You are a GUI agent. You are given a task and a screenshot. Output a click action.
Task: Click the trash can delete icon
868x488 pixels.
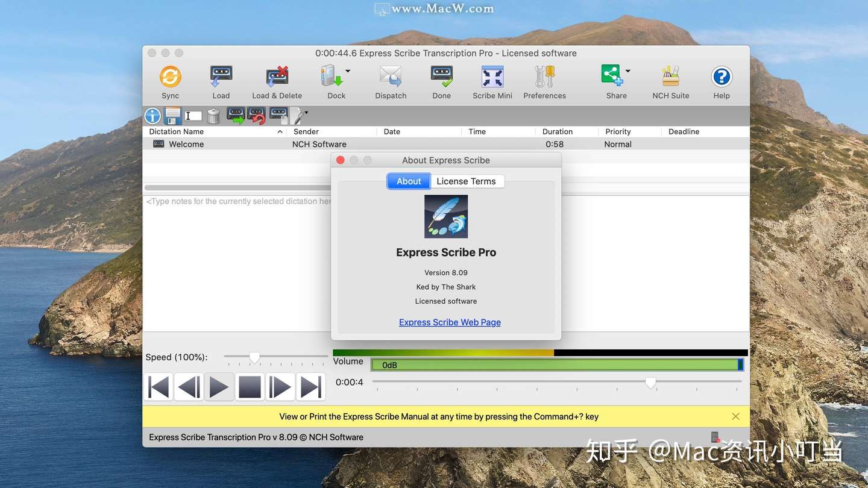pos(213,116)
